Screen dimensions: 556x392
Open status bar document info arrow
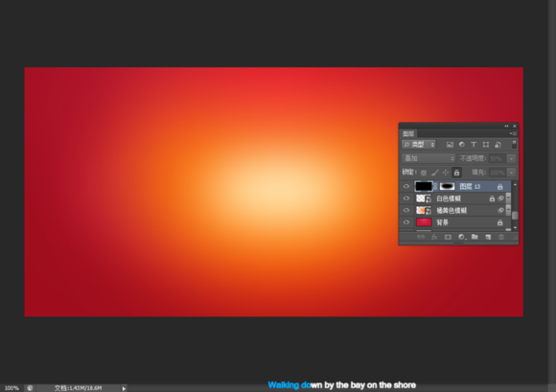(x=124, y=388)
